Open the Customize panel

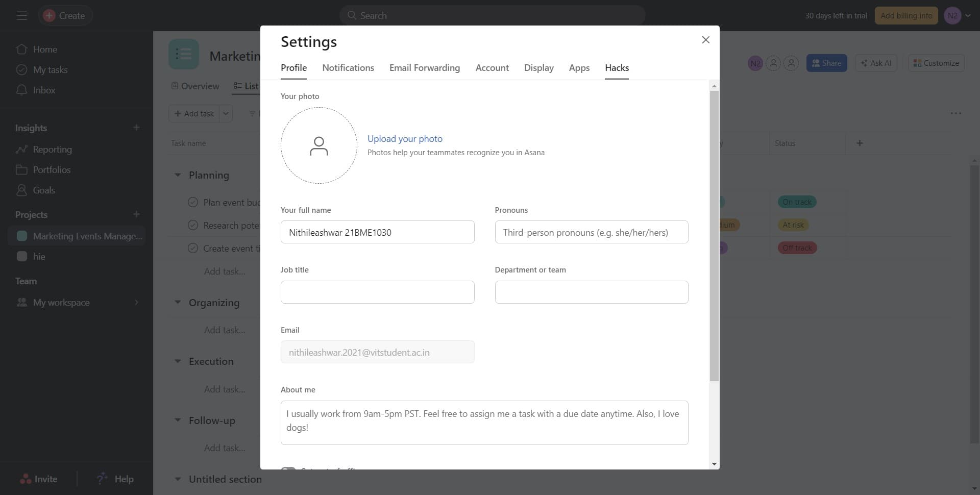(x=936, y=63)
